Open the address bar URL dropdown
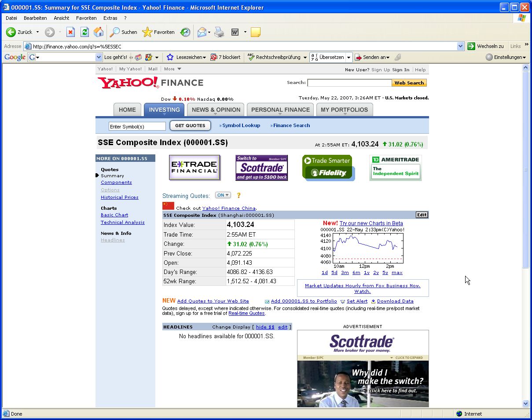 click(x=461, y=46)
